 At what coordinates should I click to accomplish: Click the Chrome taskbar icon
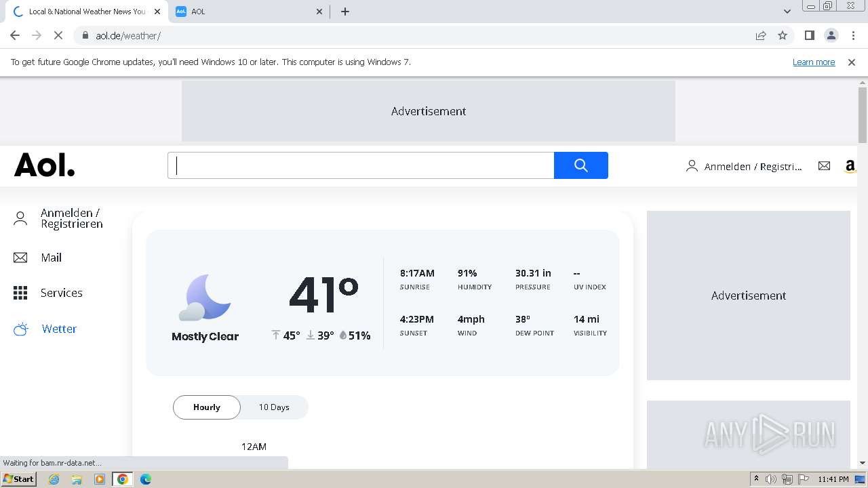click(x=123, y=479)
